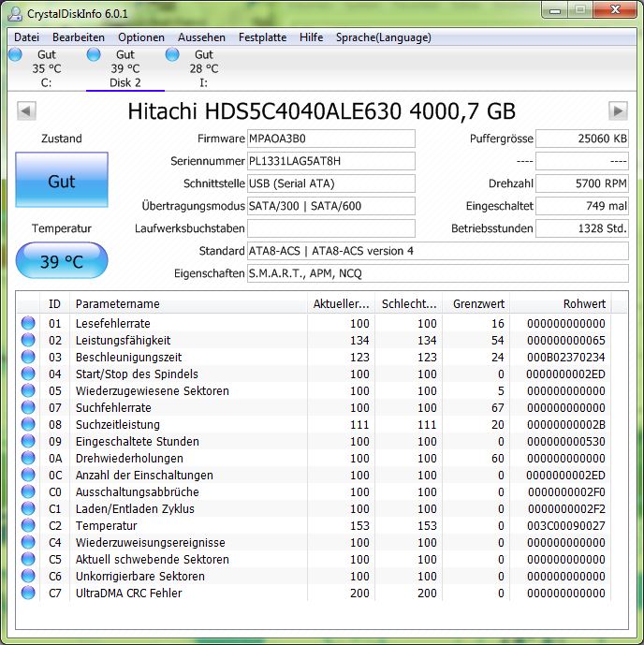The image size is (644, 645).
Task: Click the blue status orb for drive C:
Action: (x=15, y=54)
